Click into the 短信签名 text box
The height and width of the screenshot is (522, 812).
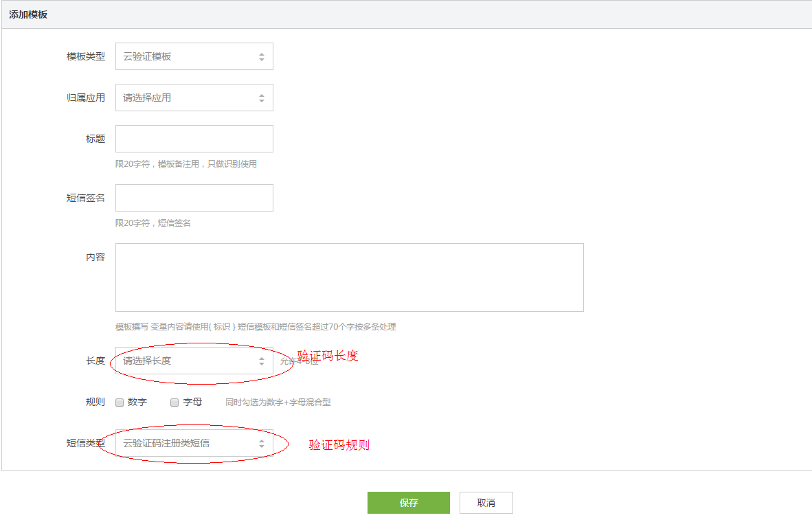[x=194, y=198]
